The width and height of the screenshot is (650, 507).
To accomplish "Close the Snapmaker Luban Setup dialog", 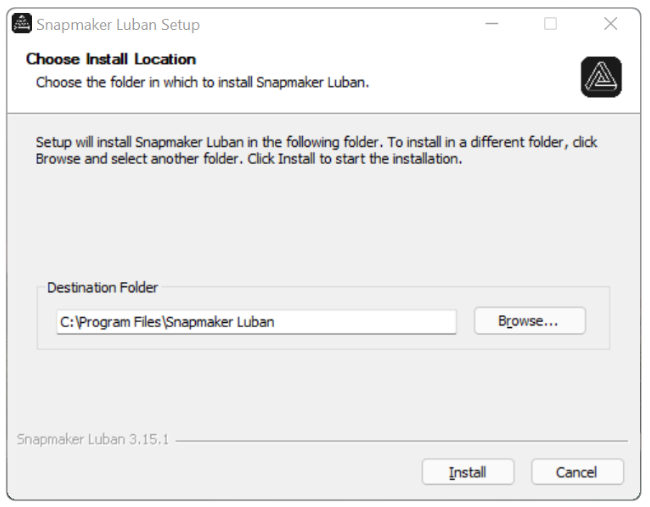I will pyautogui.click(x=611, y=24).
